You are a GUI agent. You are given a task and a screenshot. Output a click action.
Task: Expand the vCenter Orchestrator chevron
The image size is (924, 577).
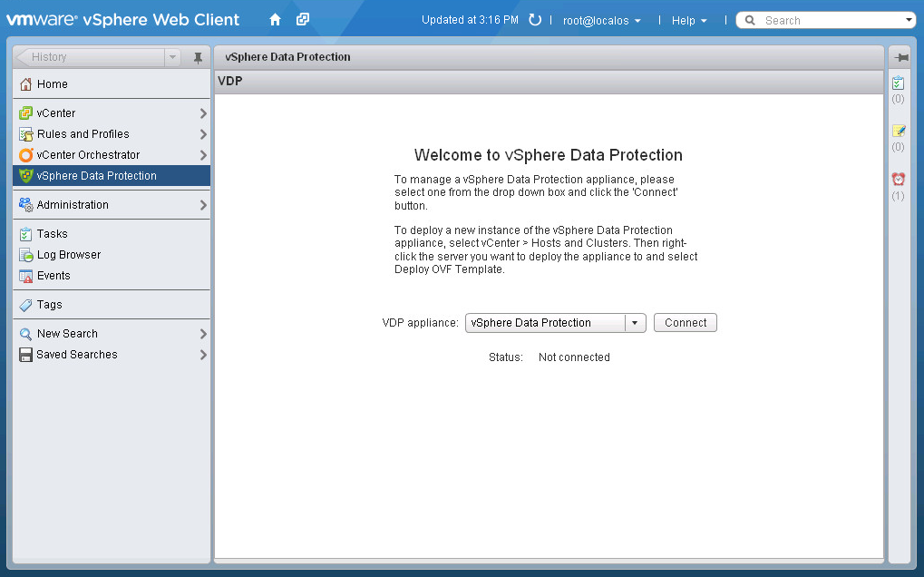(x=203, y=155)
